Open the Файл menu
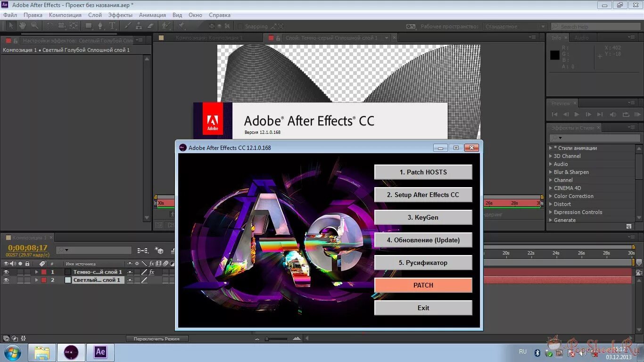 10,15
